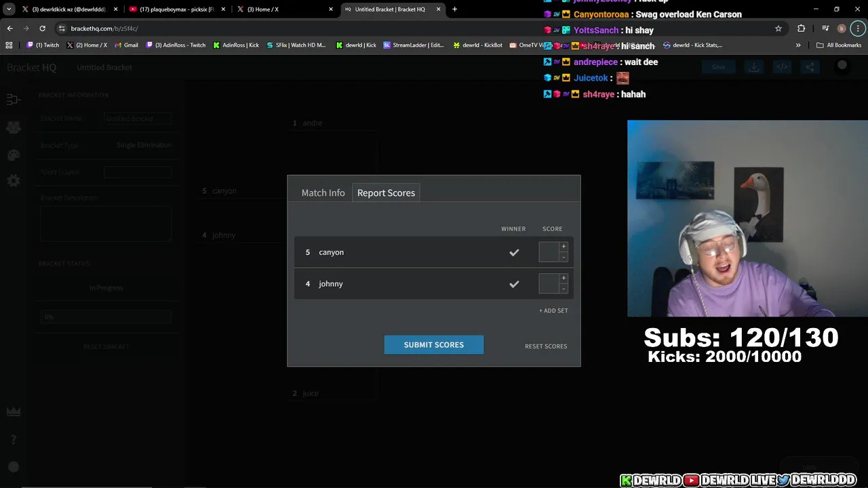Expand hidden bookmarks with double chevron

click(x=798, y=45)
